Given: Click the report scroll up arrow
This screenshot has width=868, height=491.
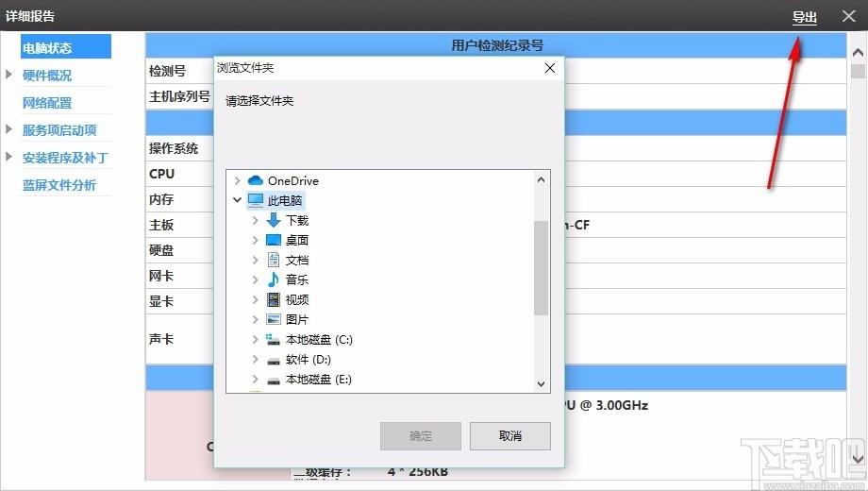Looking at the screenshot, I should (x=858, y=53).
